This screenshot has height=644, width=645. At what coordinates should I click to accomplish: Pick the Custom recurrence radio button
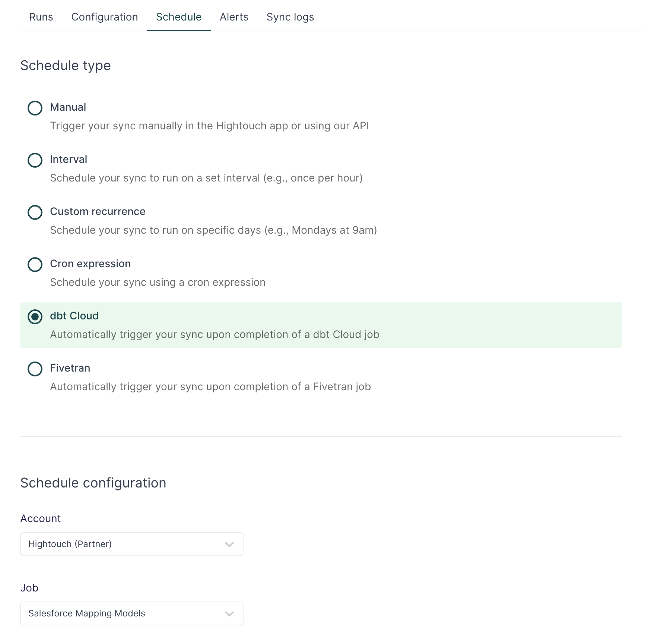tap(35, 212)
